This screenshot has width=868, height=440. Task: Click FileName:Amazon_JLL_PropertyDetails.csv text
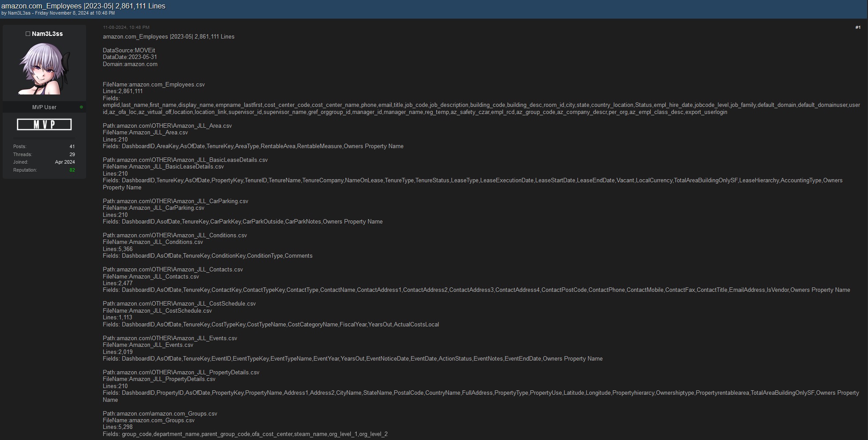tap(159, 379)
